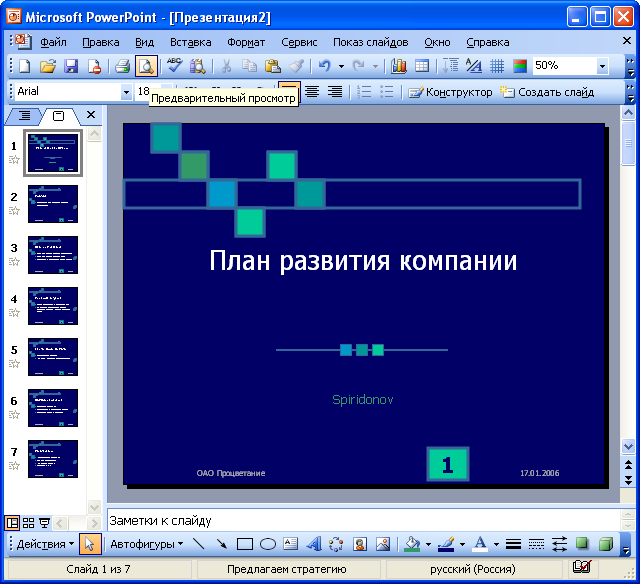Toggle Show Formatting in the toolbar
640x584 pixels.
tap(474, 66)
